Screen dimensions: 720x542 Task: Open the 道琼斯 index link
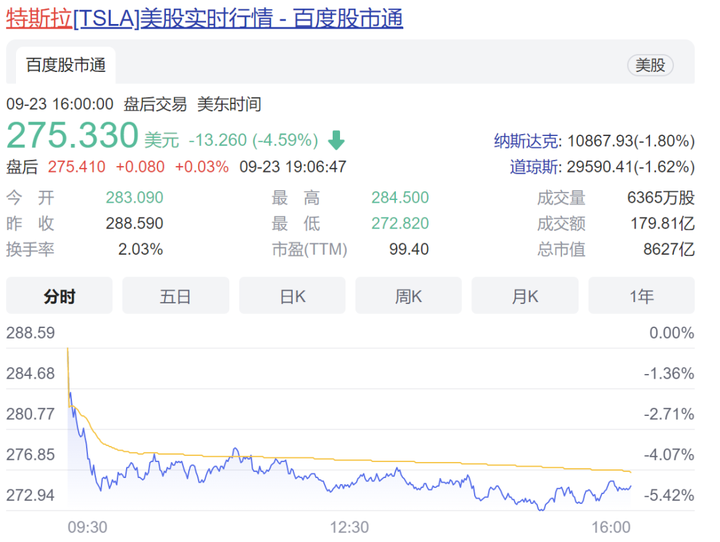(x=535, y=167)
